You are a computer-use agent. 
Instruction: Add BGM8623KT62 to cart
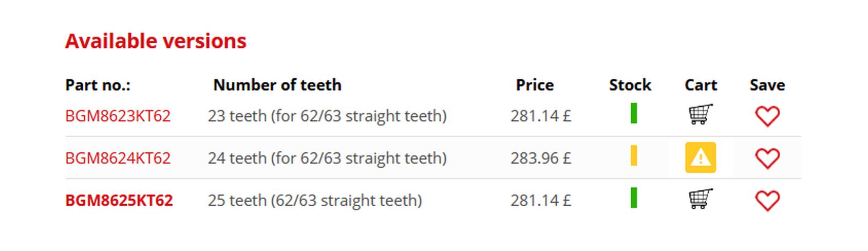700,114
